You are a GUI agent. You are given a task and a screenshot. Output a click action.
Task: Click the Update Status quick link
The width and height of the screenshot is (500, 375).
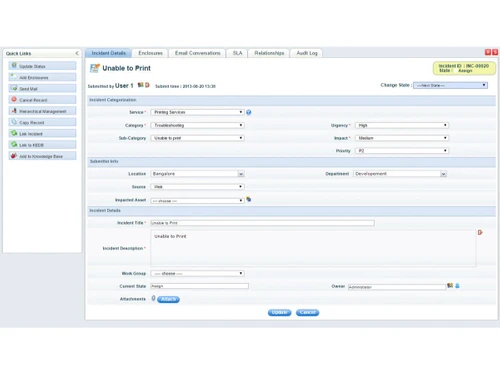tap(42, 66)
